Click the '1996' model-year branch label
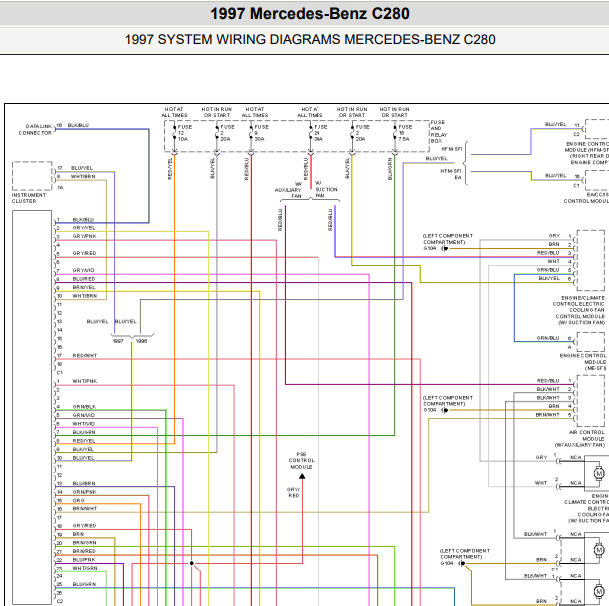This screenshot has width=609, height=606. (141, 341)
